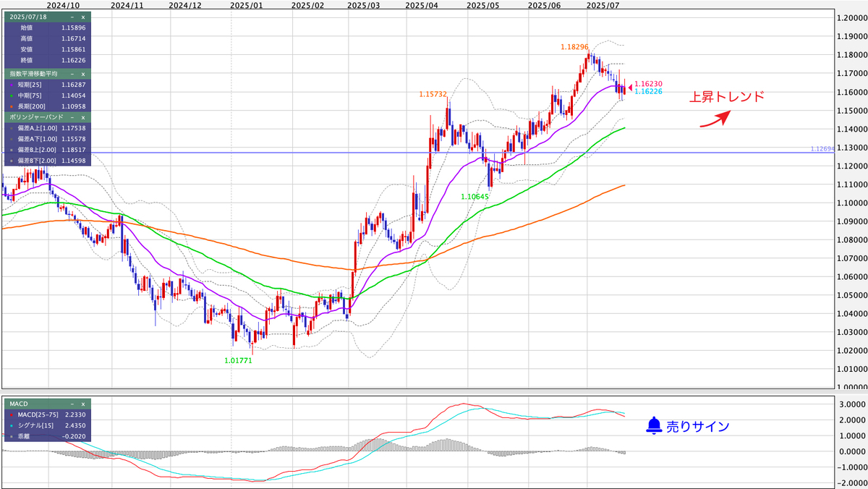Close the MACD legend panel
This screenshot has width=868, height=489.
click(82, 404)
